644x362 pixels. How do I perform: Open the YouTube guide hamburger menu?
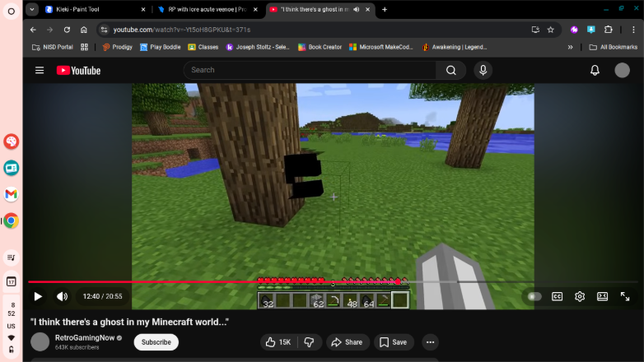[40, 71]
